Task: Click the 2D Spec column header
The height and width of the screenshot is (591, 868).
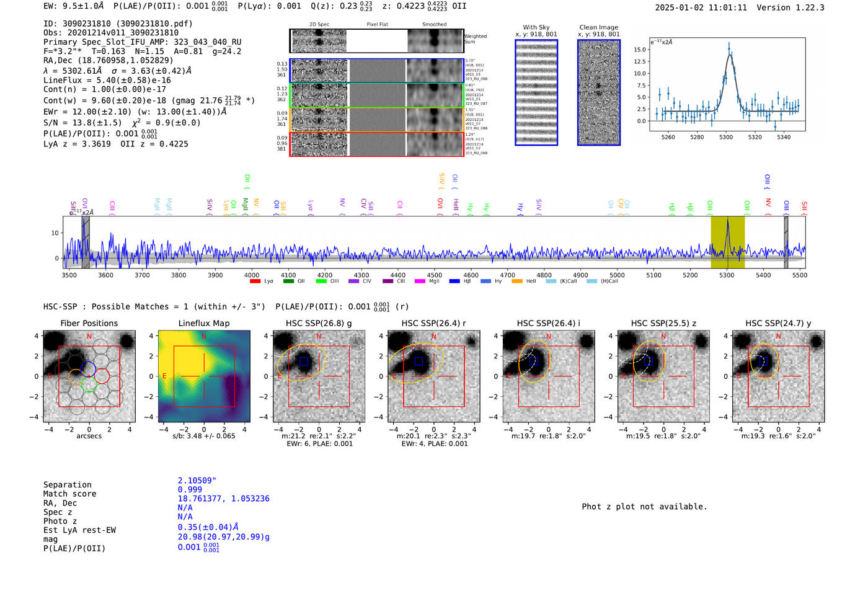Action: (x=319, y=24)
